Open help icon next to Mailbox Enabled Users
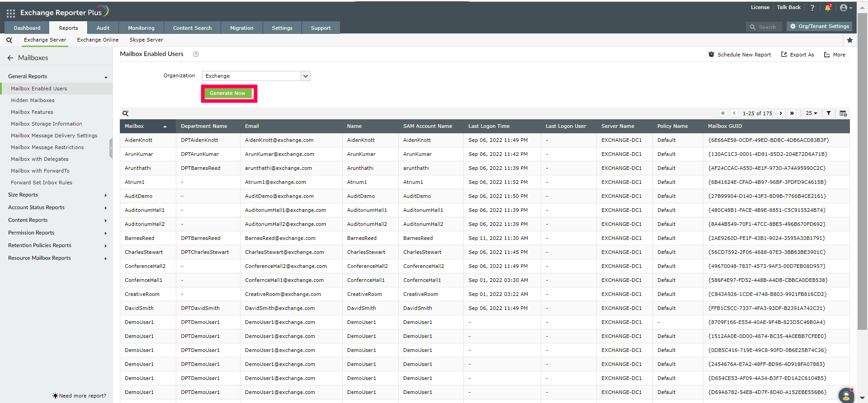This screenshot has width=868, height=403. coord(196,54)
